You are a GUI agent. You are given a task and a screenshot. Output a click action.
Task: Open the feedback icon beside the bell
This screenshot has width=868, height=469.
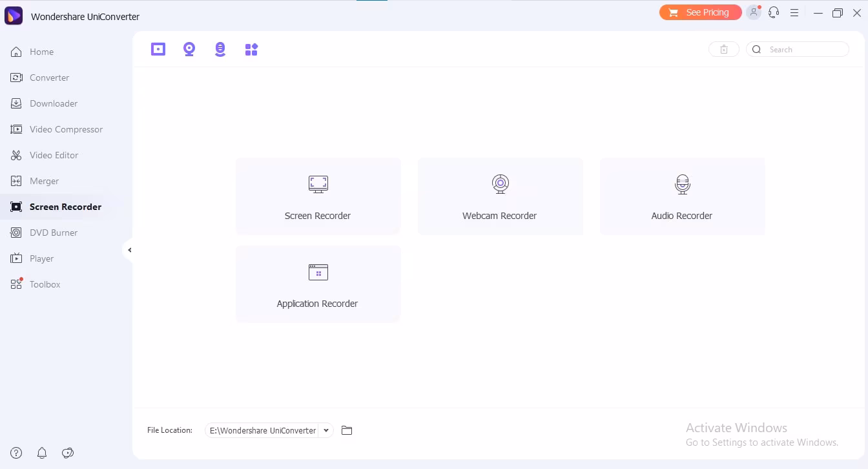click(x=68, y=453)
